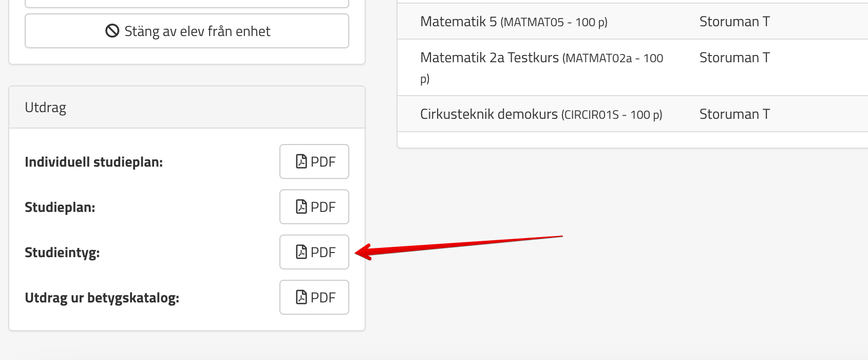Click PDF file icon for Utdrag ur betygskatalog
Screen dimensions: 868x360
coord(301,297)
